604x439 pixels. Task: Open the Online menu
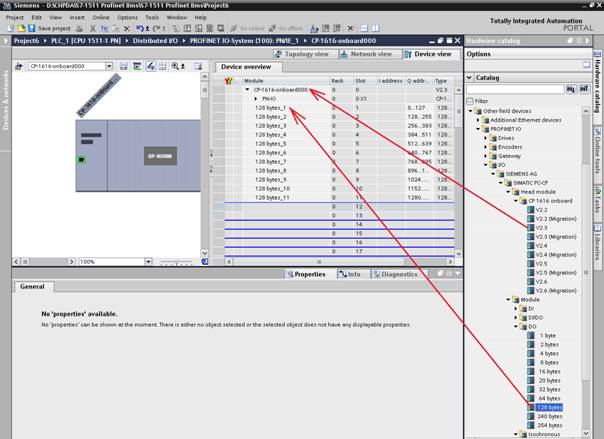coord(99,17)
